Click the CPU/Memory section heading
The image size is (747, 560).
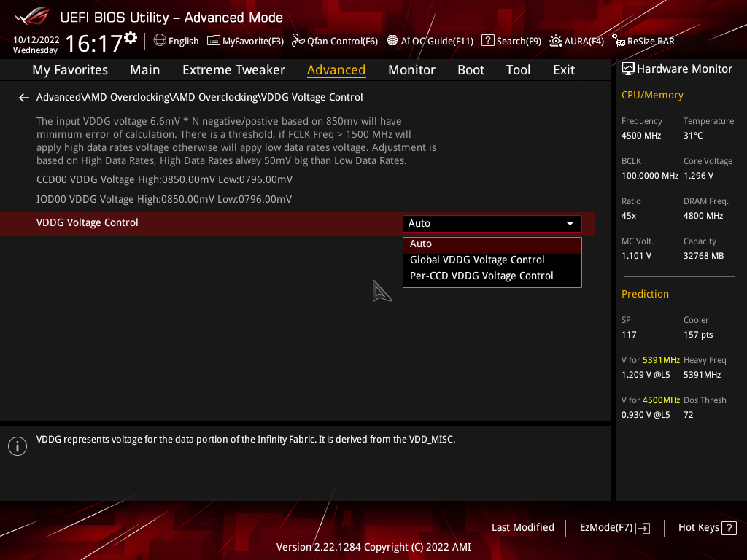[651, 96]
